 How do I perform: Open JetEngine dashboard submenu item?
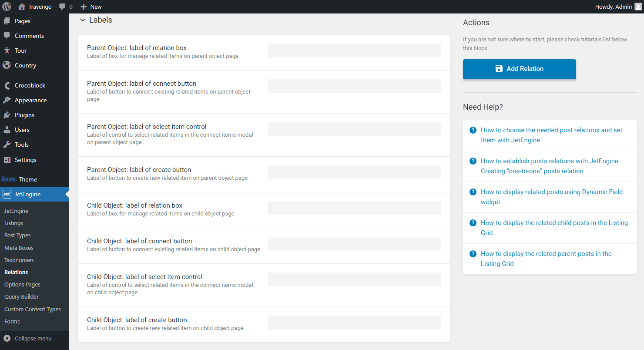pos(16,211)
